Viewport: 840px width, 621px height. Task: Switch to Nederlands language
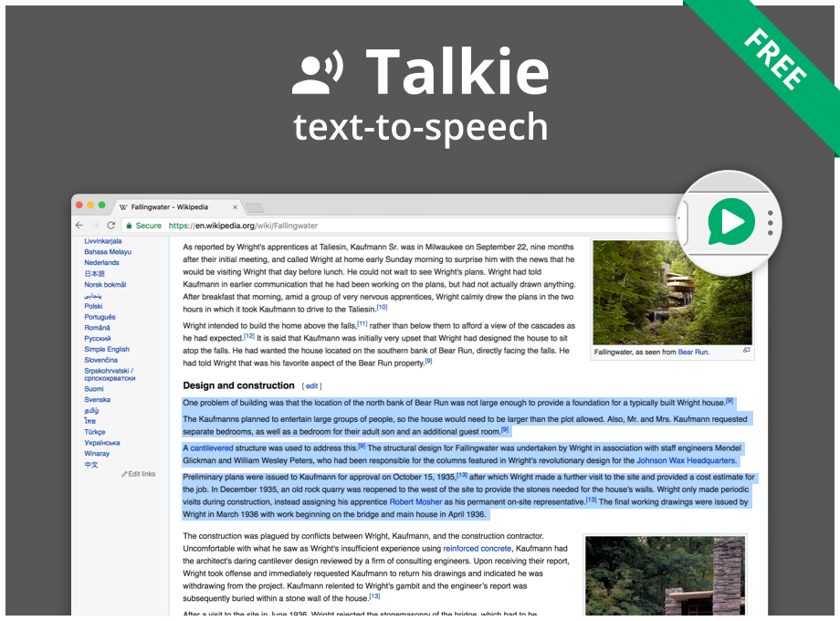pos(101,262)
